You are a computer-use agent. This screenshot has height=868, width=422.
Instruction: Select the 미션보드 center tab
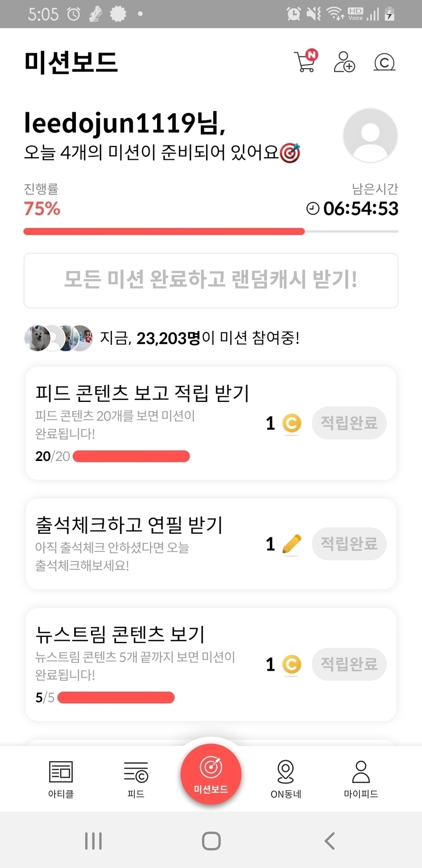click(x=211, y=774)
